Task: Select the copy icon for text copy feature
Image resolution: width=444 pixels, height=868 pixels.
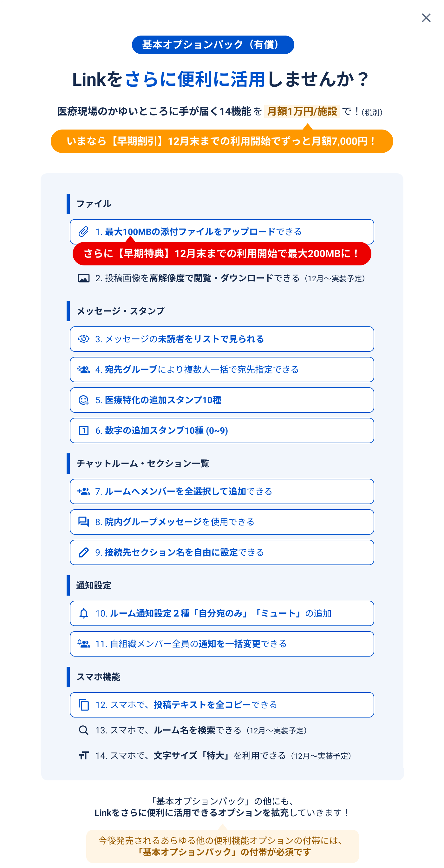Action: click(83, 704)
